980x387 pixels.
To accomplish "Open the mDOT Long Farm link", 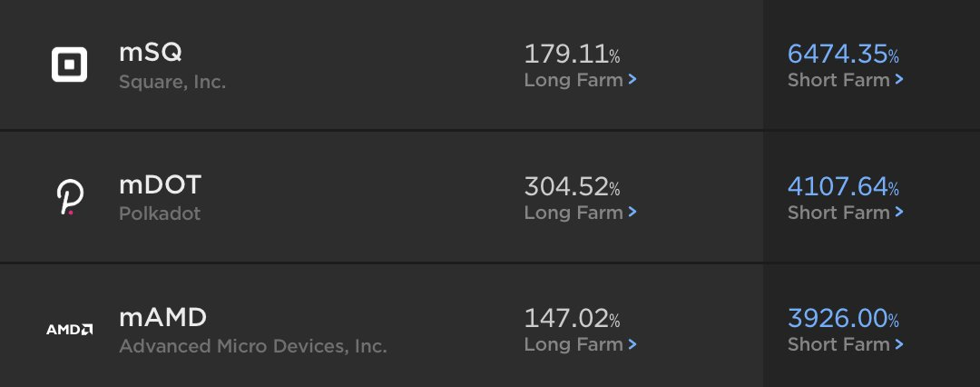I will (x=573, y=213).
